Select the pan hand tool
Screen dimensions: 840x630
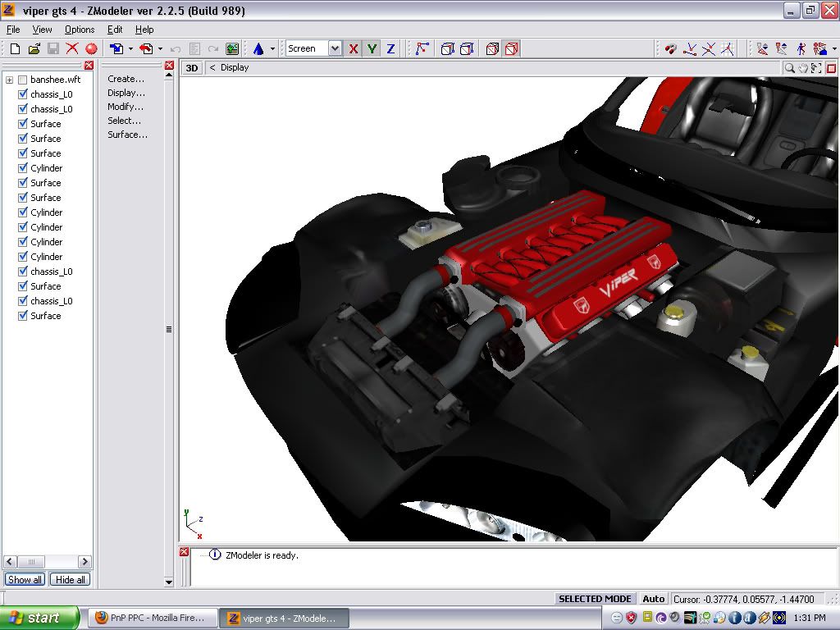pyautogui.click(x=803, y=68)
